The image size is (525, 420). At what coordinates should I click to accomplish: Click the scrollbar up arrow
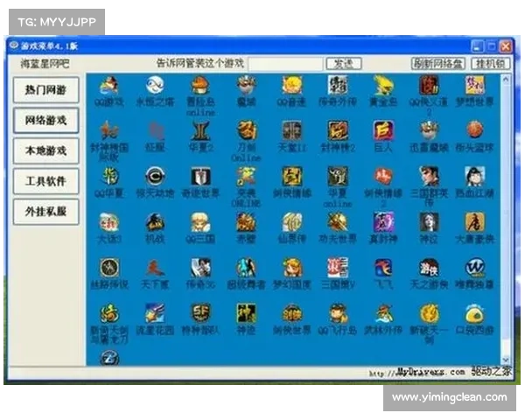click(506, 80)
